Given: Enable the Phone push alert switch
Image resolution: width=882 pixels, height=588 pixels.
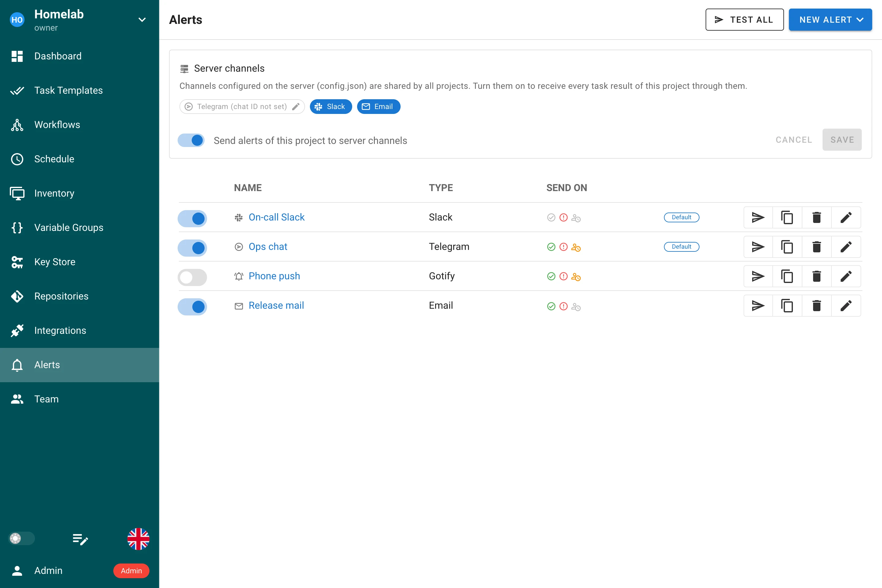Looking at the screenshot, I should point(192,277).
